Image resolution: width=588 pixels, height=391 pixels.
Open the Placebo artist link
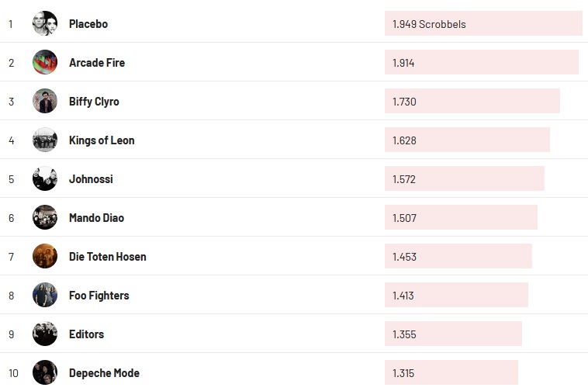tap(88, 24)
